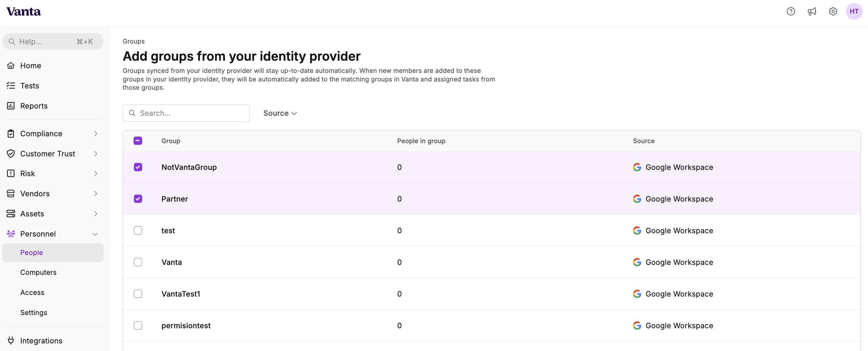The width and height of the screenshot is (868, 351).
Task: Expand Risk menu chevron
Action: coord(96,173)
